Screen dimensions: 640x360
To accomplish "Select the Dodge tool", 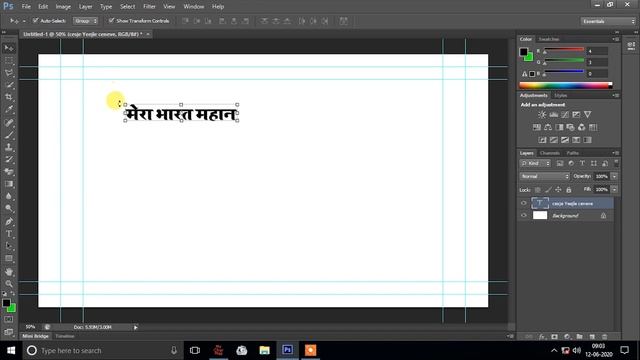I will pos(9,209).
